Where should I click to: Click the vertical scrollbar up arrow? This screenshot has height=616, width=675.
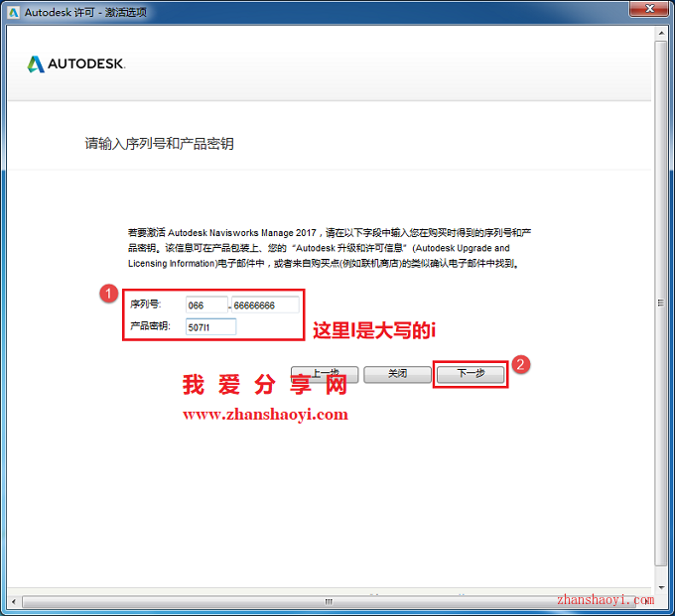point(661,33)
